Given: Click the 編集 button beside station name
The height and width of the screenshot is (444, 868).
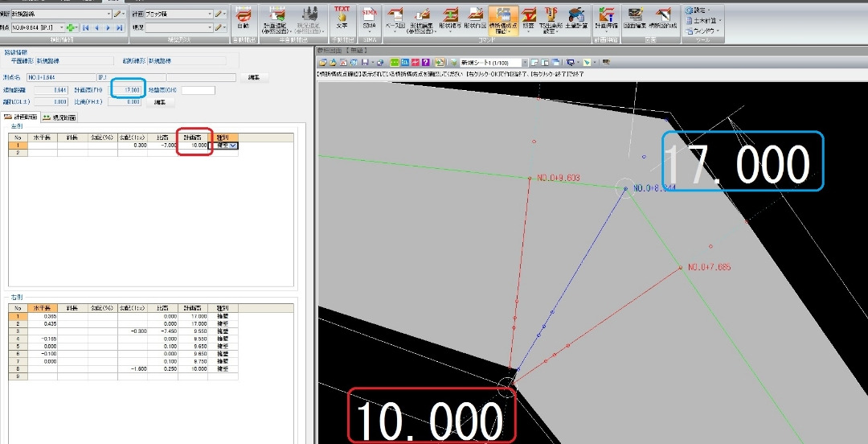Looking at the screenshot, I should 254,77.
